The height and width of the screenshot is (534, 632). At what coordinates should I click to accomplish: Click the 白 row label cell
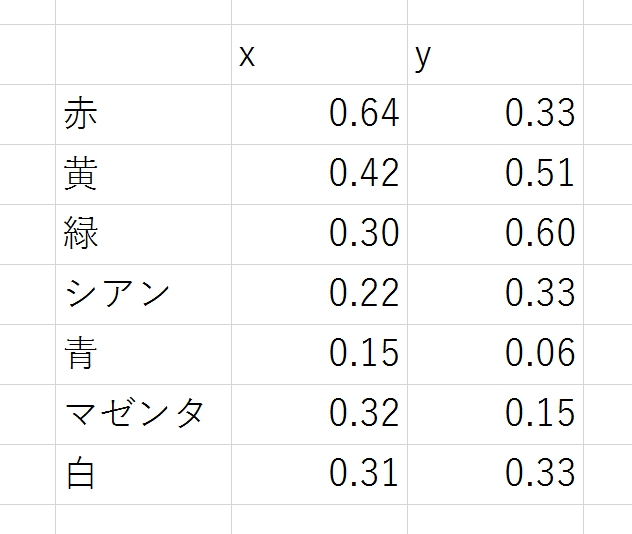pos(143,473)
